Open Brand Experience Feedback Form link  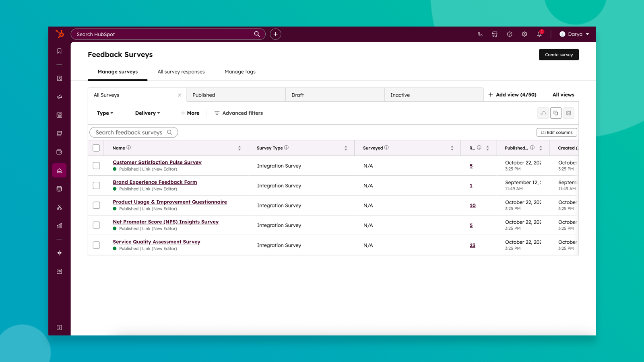click(x=155, y=182)
